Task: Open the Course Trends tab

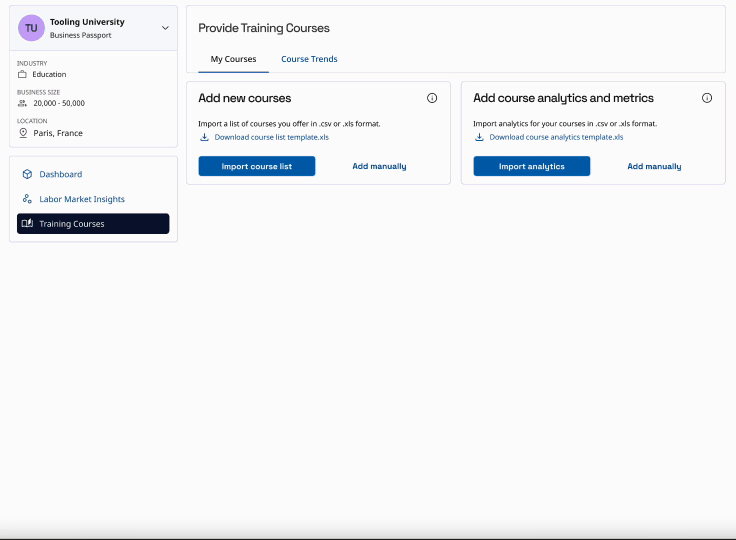Action: click(309, 59)
